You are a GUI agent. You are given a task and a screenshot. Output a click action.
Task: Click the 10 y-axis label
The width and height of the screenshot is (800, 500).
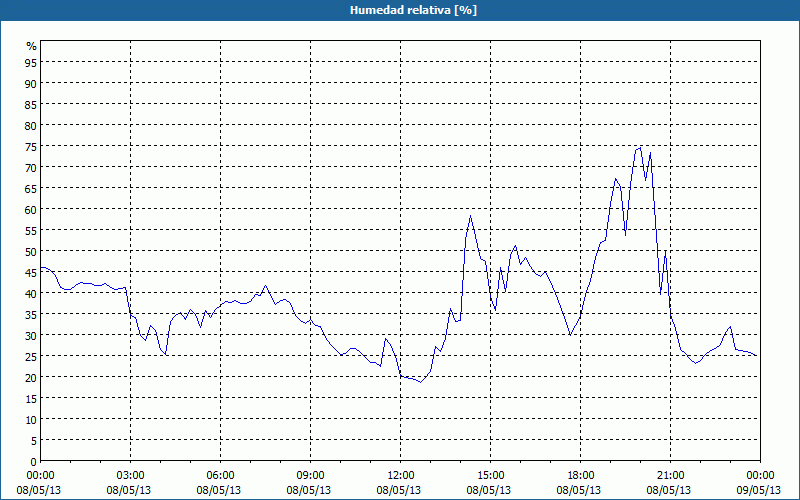(x=31, y=419)
